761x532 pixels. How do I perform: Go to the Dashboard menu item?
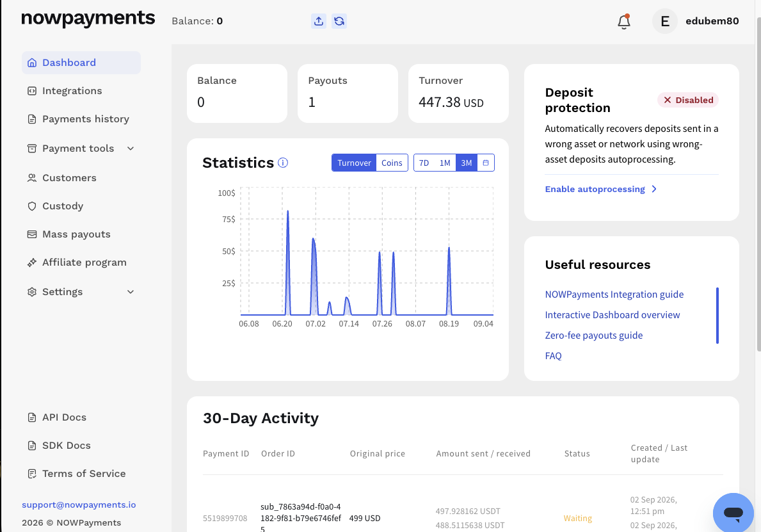click(x=81, y=63)
